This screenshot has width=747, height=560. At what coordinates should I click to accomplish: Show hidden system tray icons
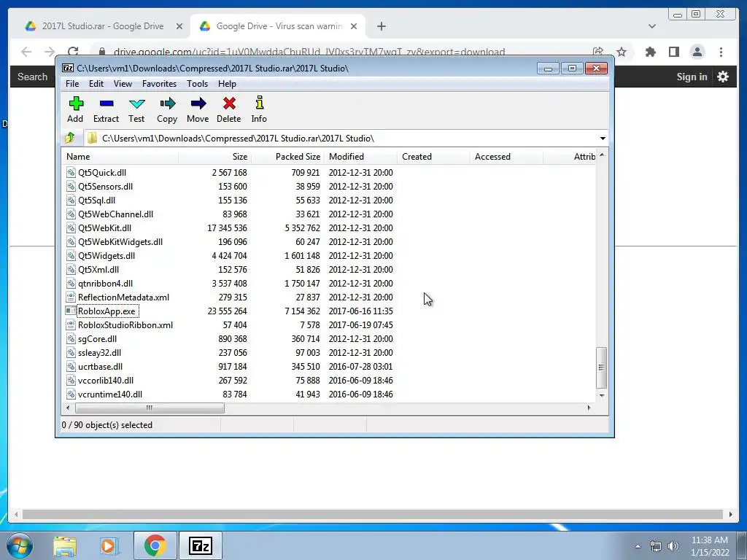coord(638,546)
